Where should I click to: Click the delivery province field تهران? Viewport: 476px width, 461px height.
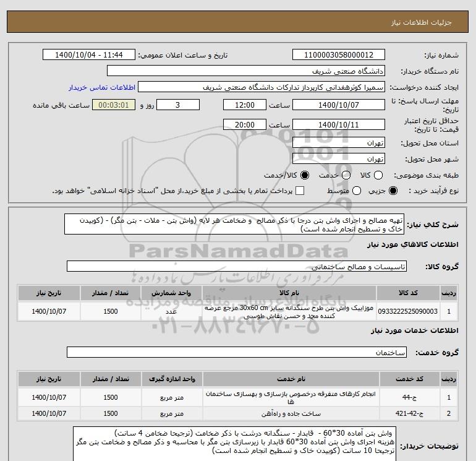(339, 142)
